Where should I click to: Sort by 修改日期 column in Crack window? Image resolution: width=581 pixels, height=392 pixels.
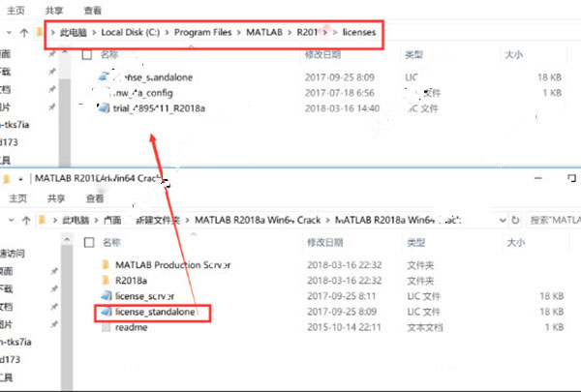coord(325,243)
